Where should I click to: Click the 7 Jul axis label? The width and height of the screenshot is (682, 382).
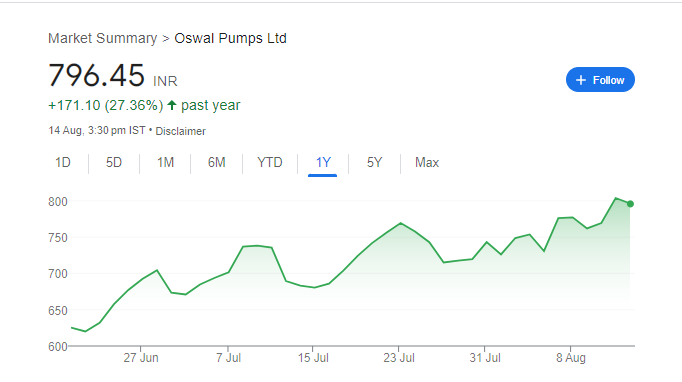(x=228, y=358)
